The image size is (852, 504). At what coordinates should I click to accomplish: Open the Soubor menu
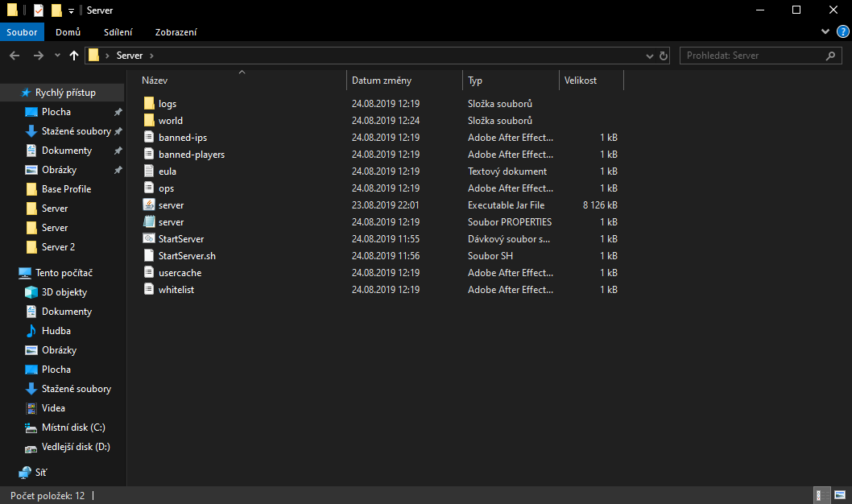tap(22, 32)
